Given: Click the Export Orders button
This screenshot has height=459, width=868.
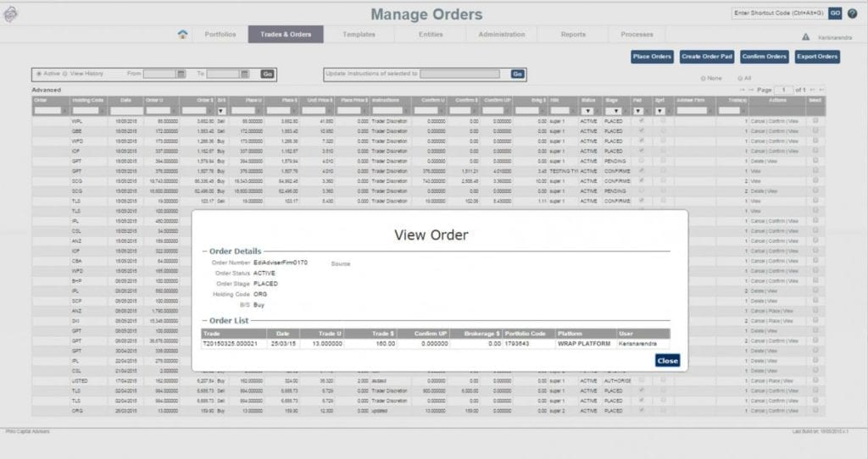Looking at the screenshot, I should coord(816,57).
